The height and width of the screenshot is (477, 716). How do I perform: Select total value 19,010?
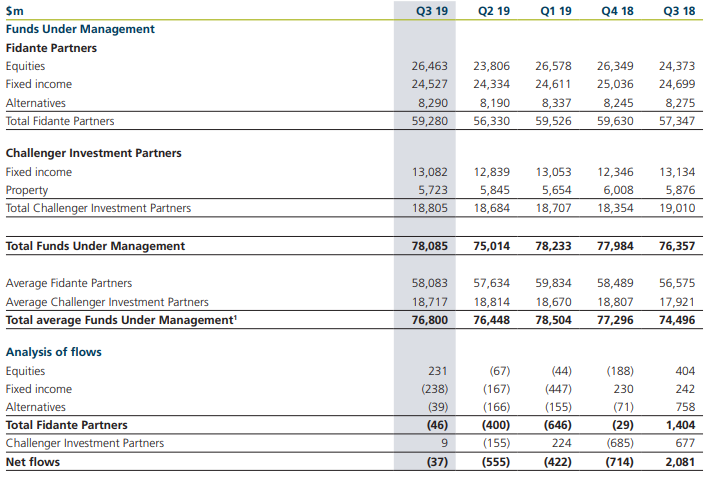click(x=677, y=209)
